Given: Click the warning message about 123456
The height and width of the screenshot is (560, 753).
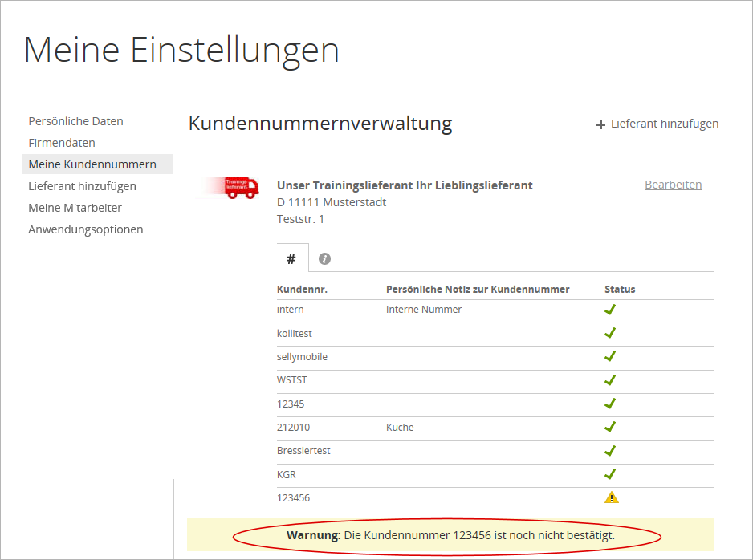Looking at the screenshot, I should click(x=450, y=534).
